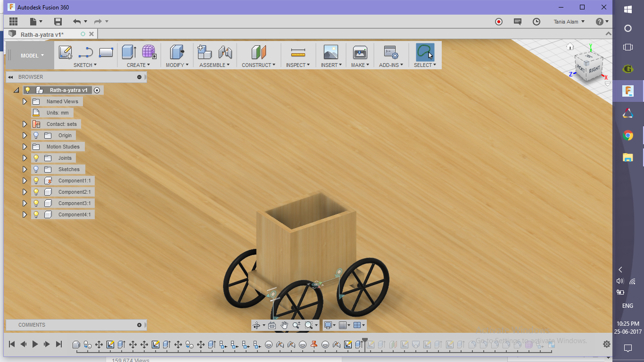
Task: Open the Tania Alam account dropdown
Action: coord(569,22)
